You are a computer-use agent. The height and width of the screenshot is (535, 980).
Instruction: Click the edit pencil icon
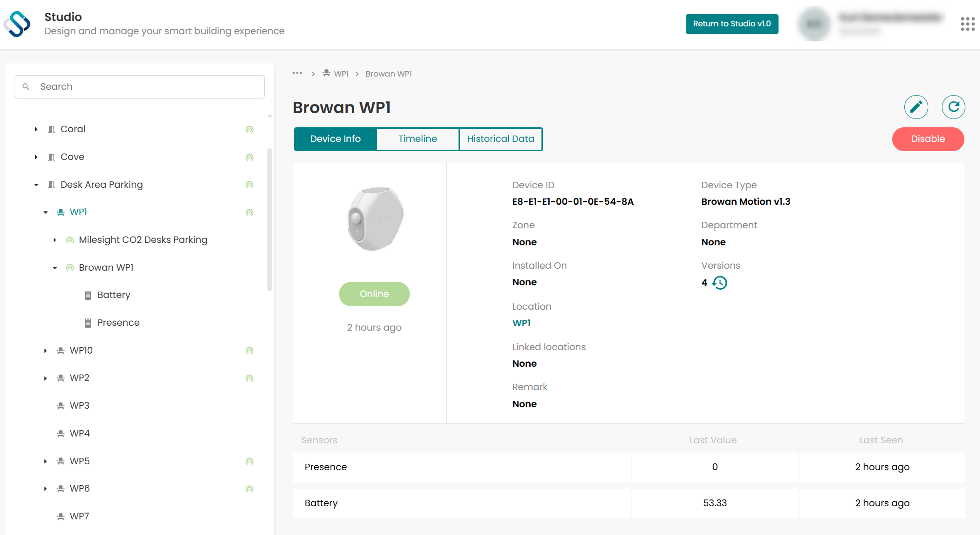[x=916, y=107]
